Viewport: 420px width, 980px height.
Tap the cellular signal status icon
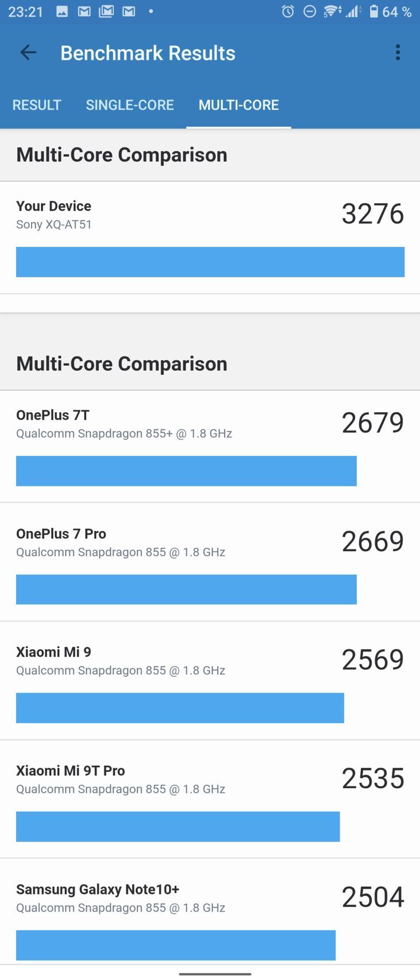pyautogui.click(x=353, y=11)
